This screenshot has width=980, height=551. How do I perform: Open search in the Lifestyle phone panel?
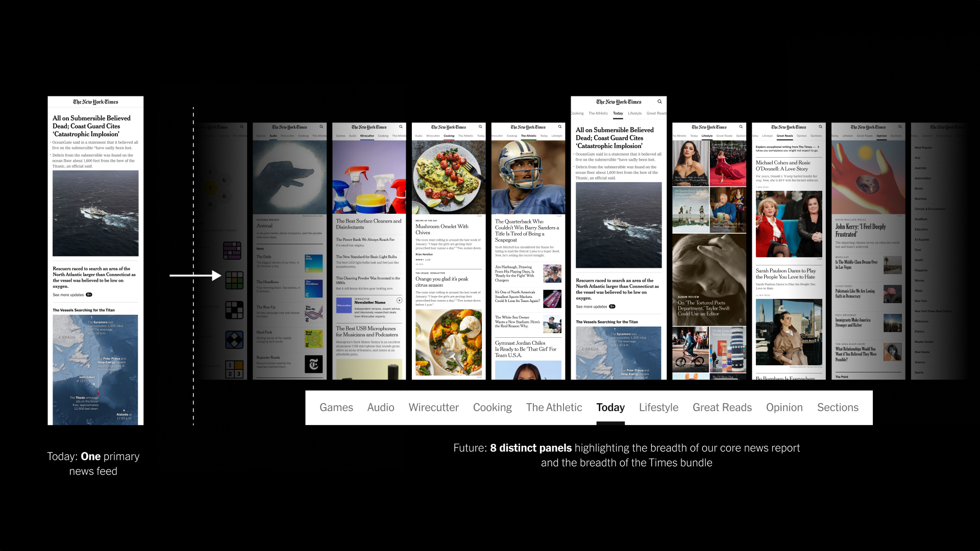pyautogui.click(x=741, y=127)
